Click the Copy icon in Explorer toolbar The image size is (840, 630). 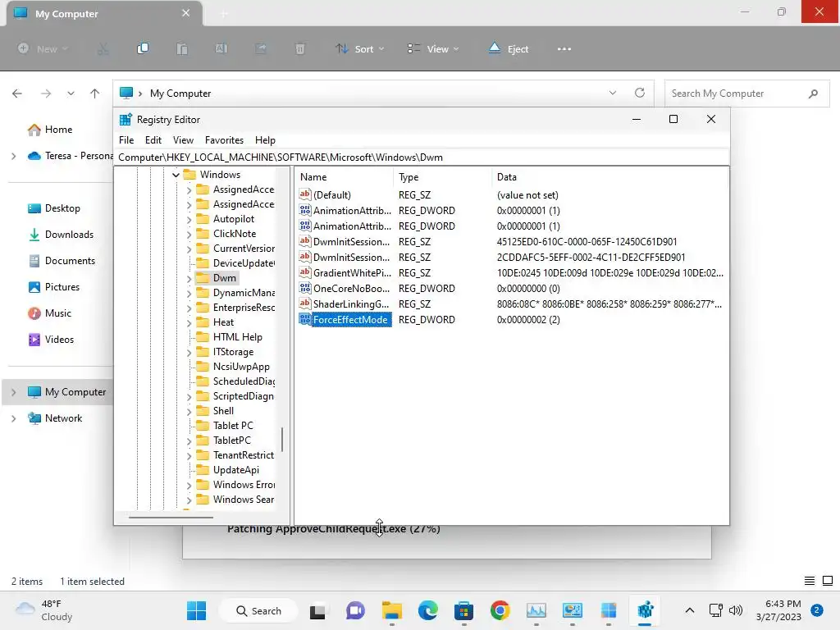tap(143, 48)
